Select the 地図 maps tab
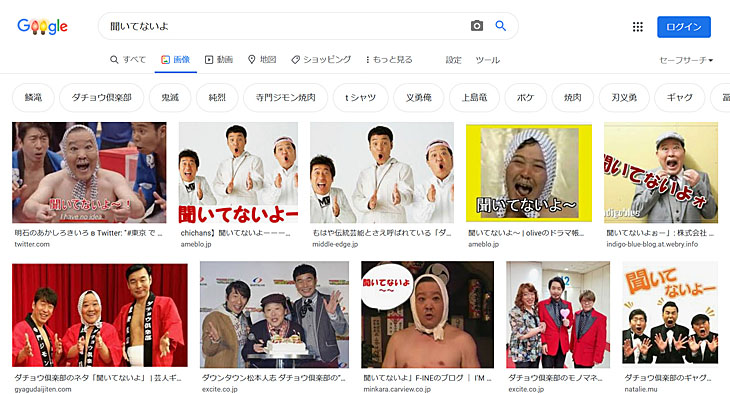The width and height of the screenshot is (730, 394). tap(262, 60)
